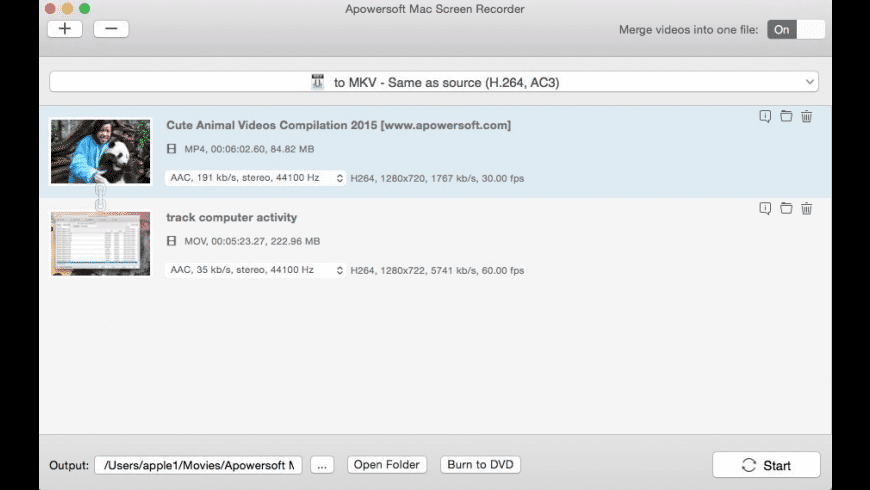Screen dimensions: 870x490
Task: Open AAC 191 kb/s audio track dropdown
Action: tap(255, 178)
